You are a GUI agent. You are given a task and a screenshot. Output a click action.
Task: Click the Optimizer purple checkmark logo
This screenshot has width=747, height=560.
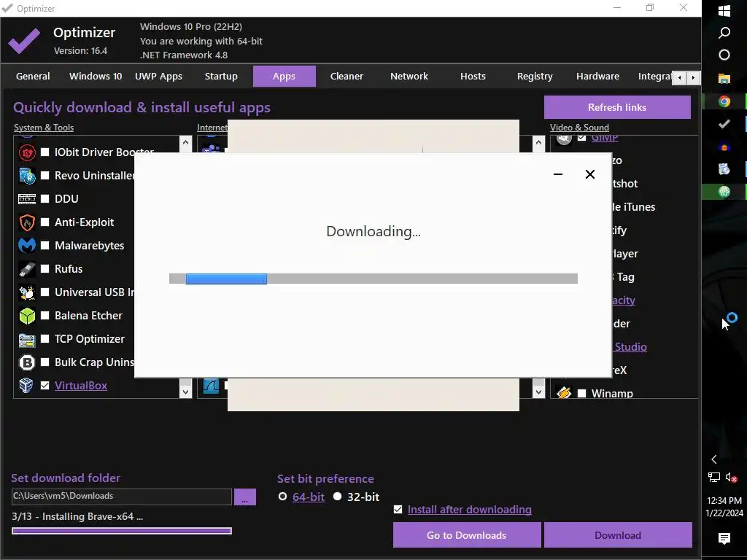[x=24, y=41]
